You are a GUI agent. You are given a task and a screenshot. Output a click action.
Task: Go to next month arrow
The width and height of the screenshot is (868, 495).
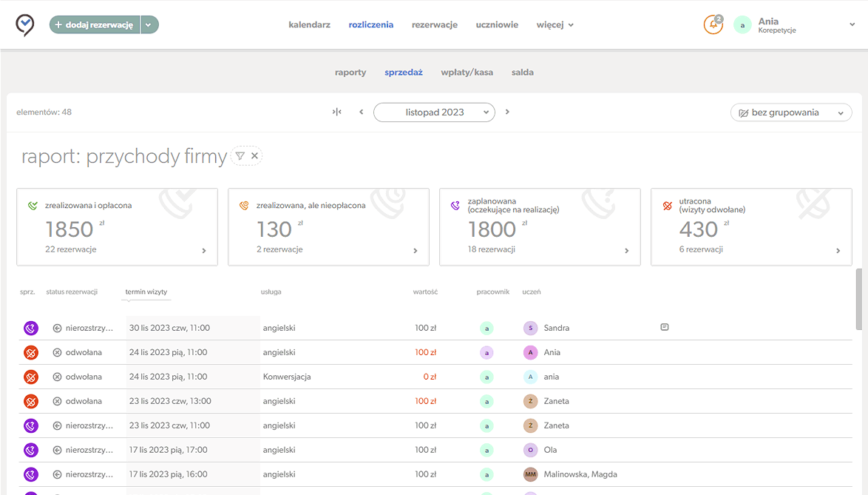[507, 112]
